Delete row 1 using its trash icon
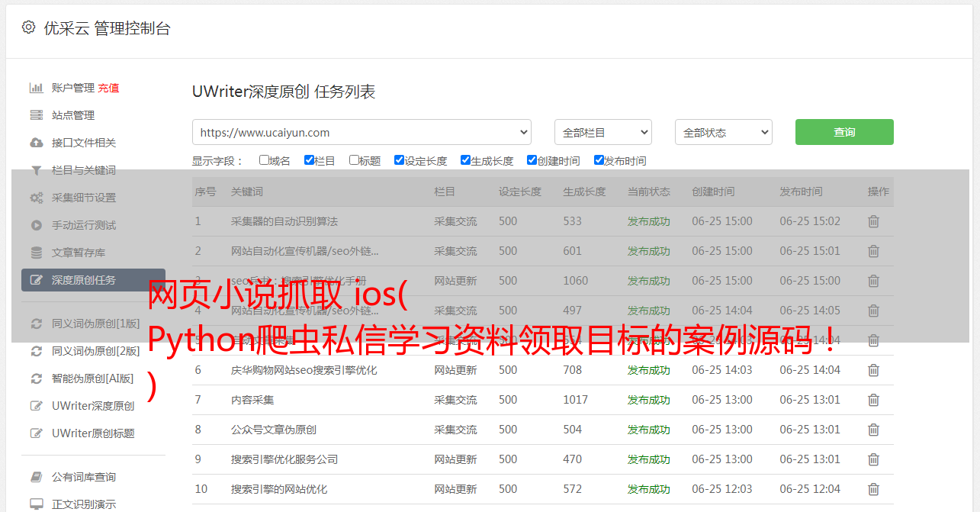Image resolution: width=980 pixels, height=512 pixels. point(873,221)
